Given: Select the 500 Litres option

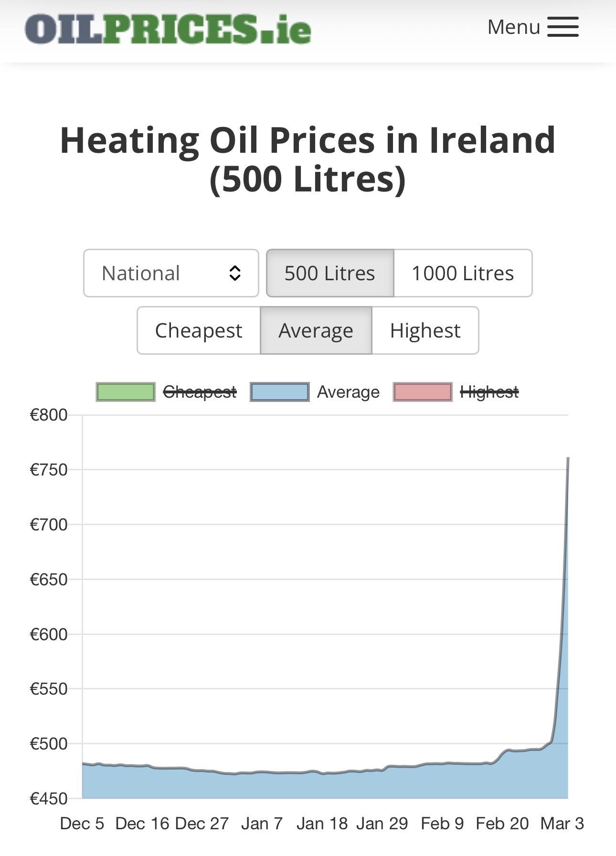Looking at the screenshot, I should click(330, 273).
